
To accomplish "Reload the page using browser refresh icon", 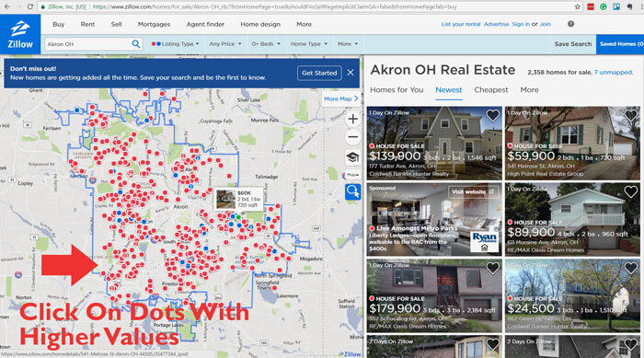I will [x=30, y=6].
